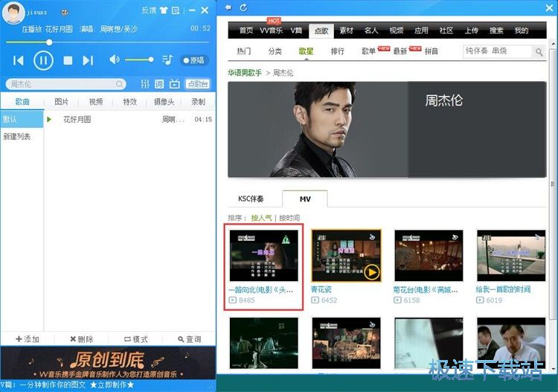Select the 分类 sub-tab
Screen dimensions: 558x392
[275, 51]
